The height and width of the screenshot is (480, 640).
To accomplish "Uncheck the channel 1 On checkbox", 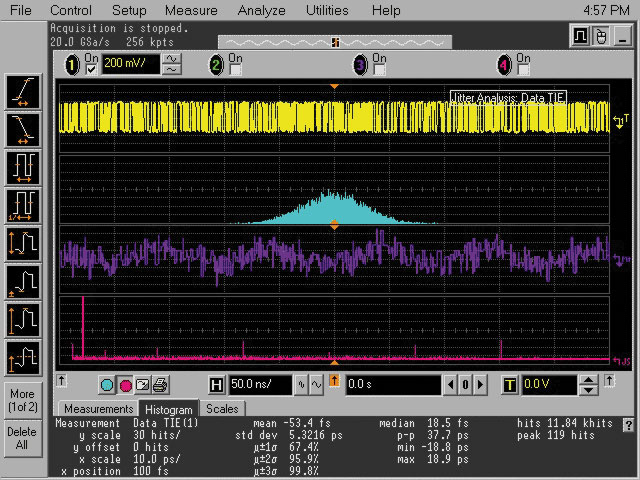I will click(91, 70).
